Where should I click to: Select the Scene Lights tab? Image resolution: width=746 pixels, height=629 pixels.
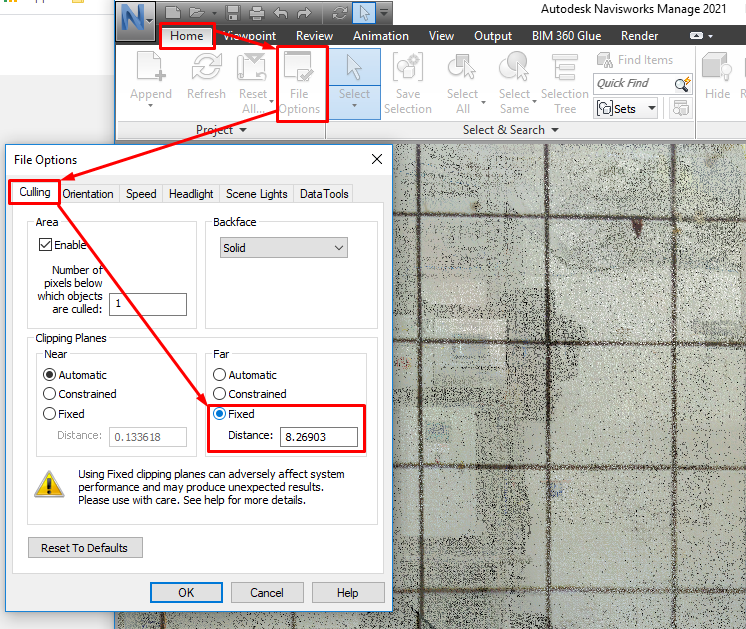pyautogui.click(x=256, y=194)
